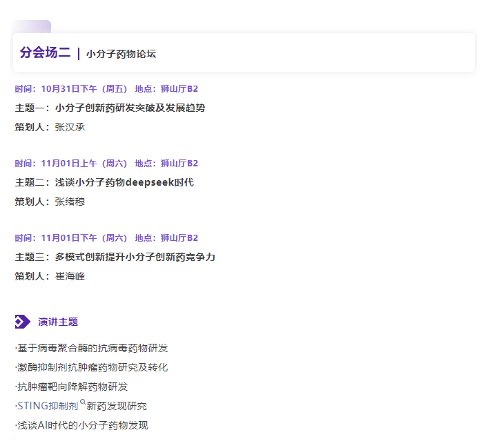Click the small search icon after STING抑制剂

(83, 402)
